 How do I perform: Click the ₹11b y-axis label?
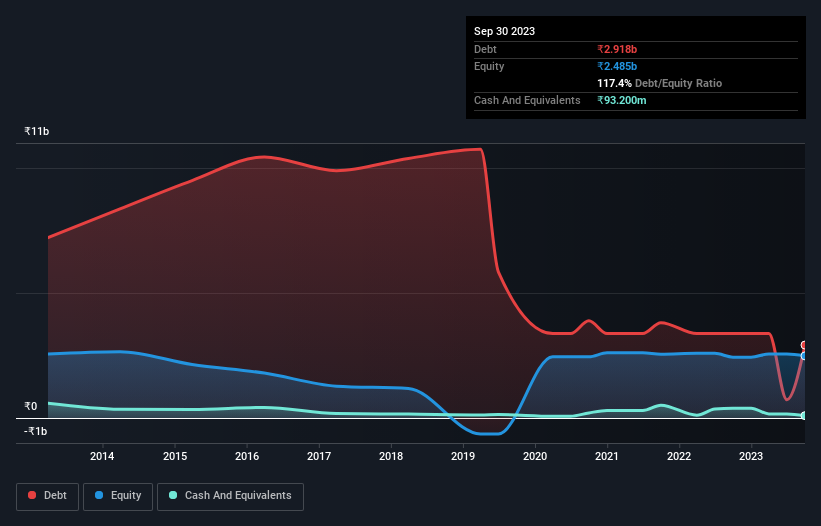pyautogui.click(x=37, y=131)
